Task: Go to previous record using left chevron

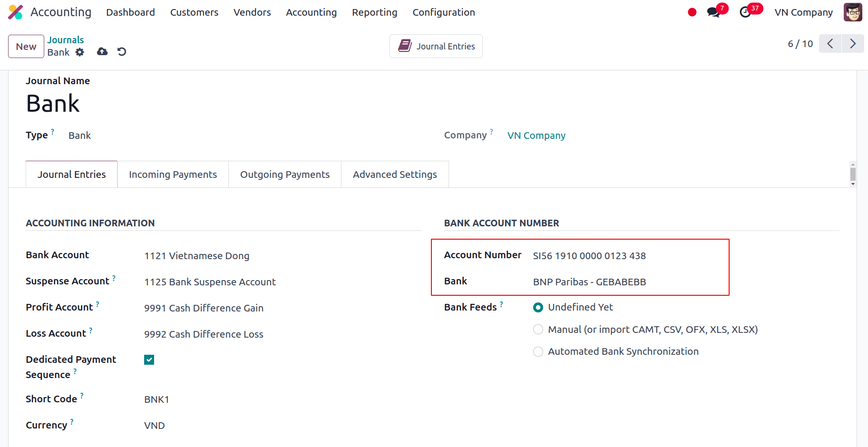Action: pos(830,44)
